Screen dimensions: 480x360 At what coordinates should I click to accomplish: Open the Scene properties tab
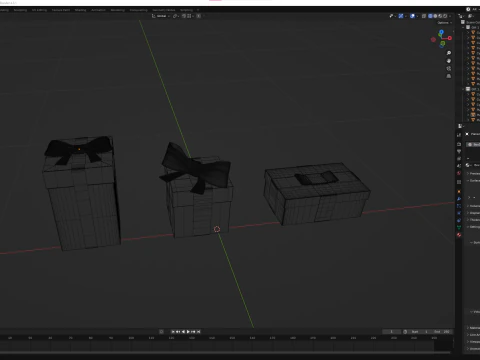tap(459, 166)
